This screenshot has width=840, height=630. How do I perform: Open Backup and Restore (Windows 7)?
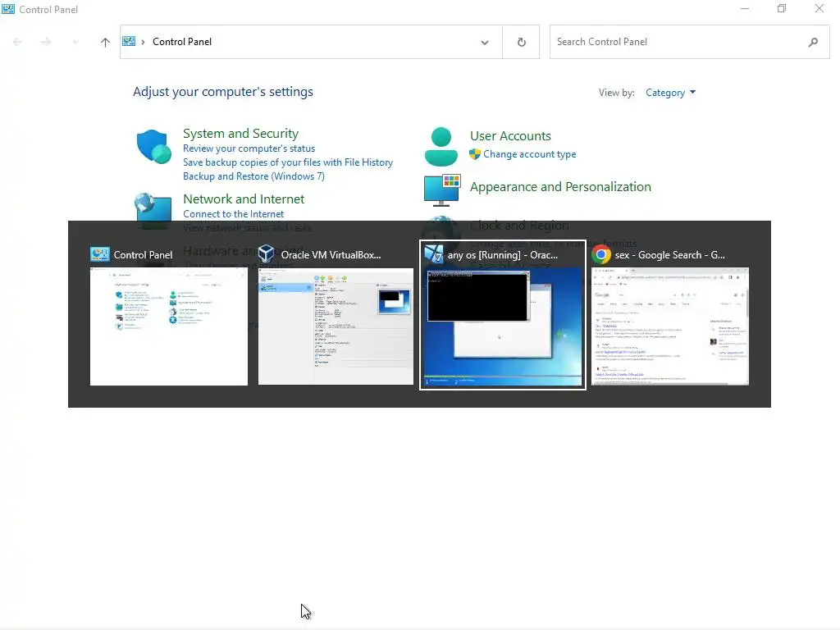tap(253, 176)
